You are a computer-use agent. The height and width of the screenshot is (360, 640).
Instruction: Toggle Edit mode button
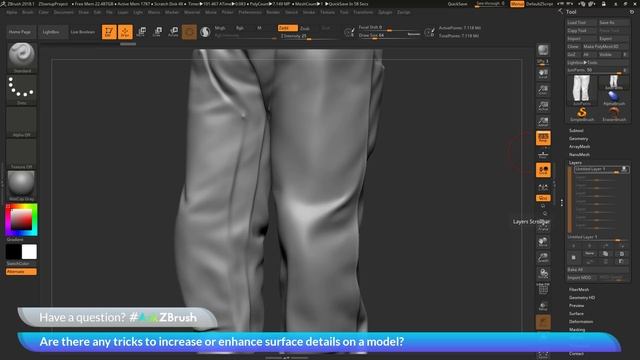(109, 32)
